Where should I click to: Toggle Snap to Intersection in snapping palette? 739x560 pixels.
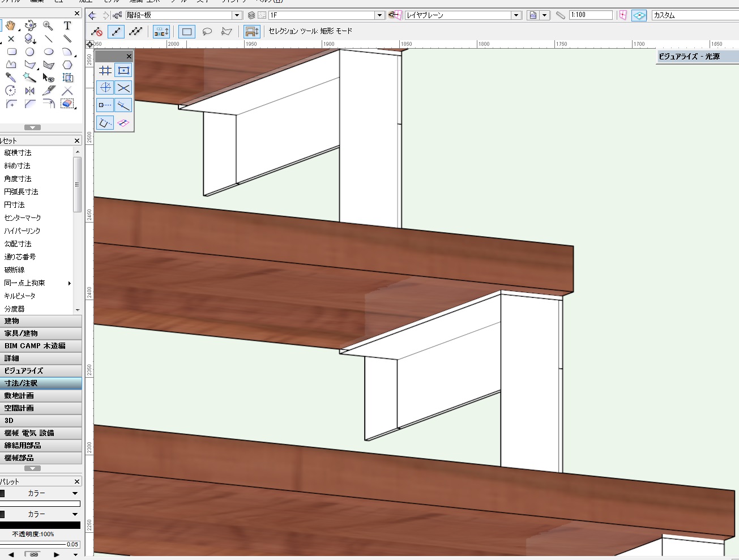pos(123,88)
